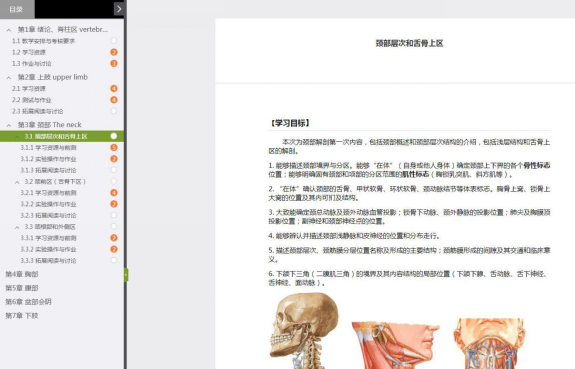Click the green sidebar handle on the panel edge
This screenshot has height=369, width=575.
pyautogui.click(x=126, y=275)
